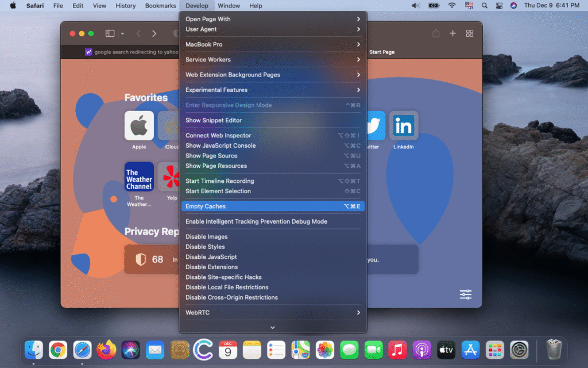Screen dimensions: 588x368
Task: Open the Bookmarks menu in menu bar
Action: tap(160, 6)
